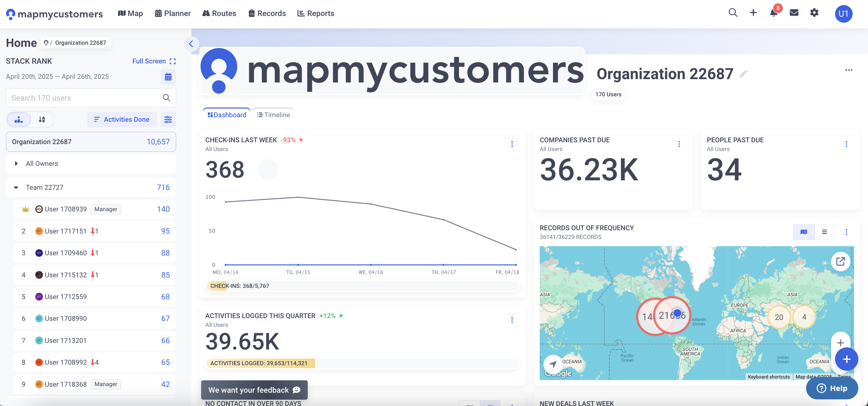Open People Past Due card options
The width and height of the screenshot is (868, 406).
click(x=846, y=144)
